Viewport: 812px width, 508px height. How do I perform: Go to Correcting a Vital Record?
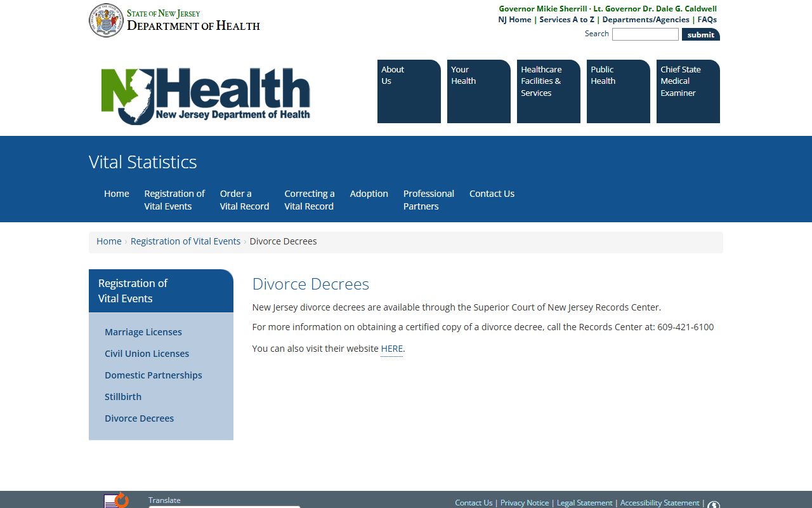(x=309, y=200)
